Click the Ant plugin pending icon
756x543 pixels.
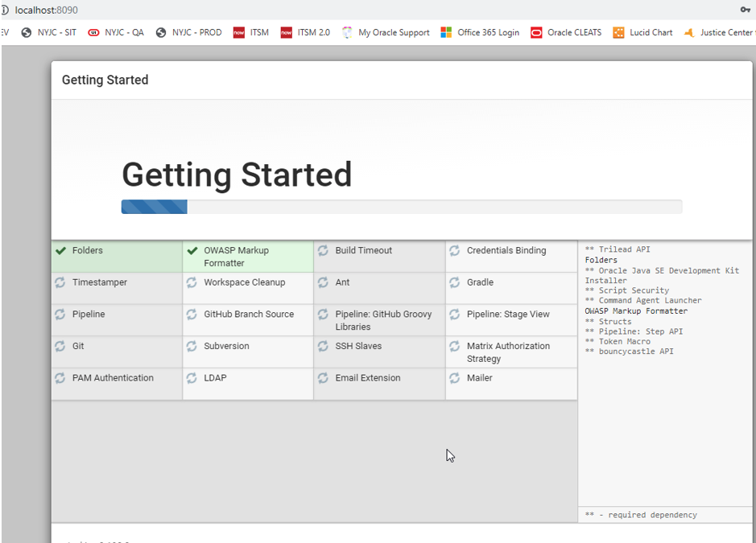[x=323, y=282]
